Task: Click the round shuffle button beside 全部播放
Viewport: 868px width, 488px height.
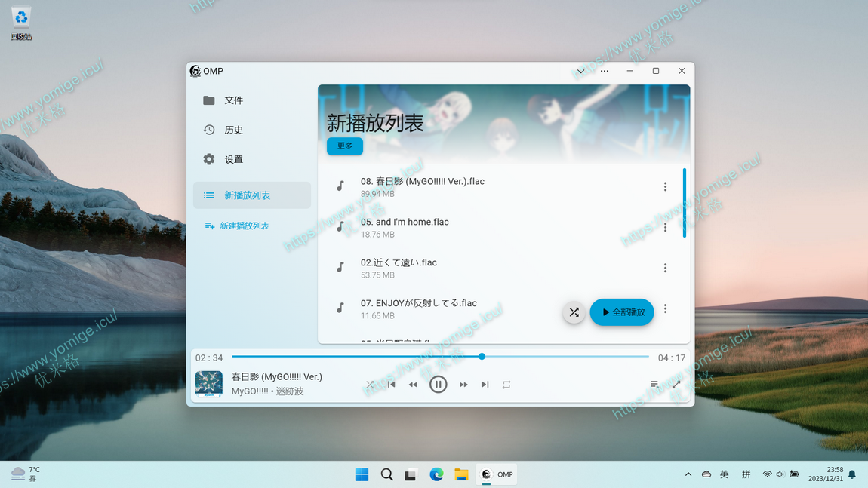Action: pyautogui.click(x=574, y=312)
